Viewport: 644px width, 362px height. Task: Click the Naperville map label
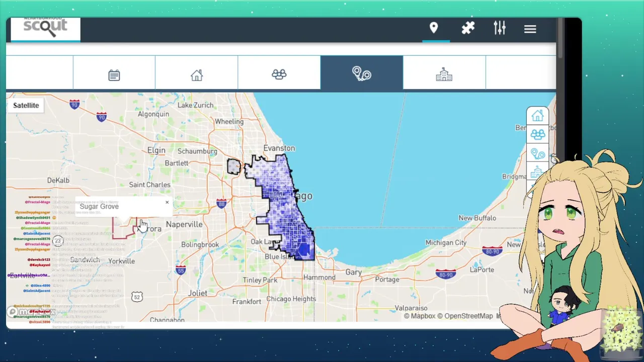tap(184, 225)
